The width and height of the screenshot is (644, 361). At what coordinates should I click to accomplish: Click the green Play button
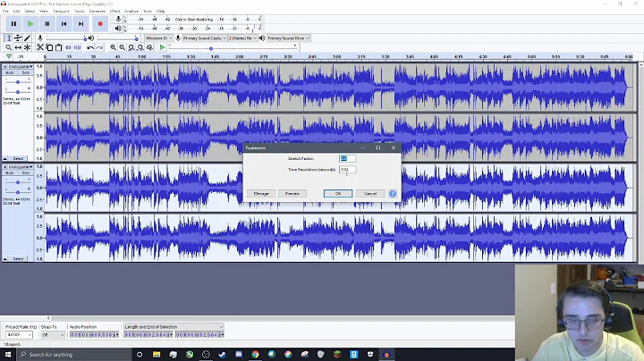(x=30, y=24)
